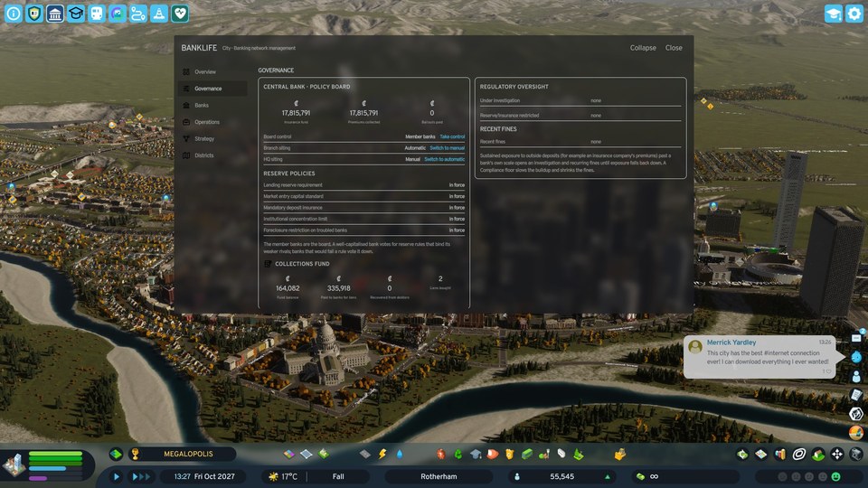Open the hexagon progression icon
Viewport: 868px width, 488px height.
pos(856,414)
